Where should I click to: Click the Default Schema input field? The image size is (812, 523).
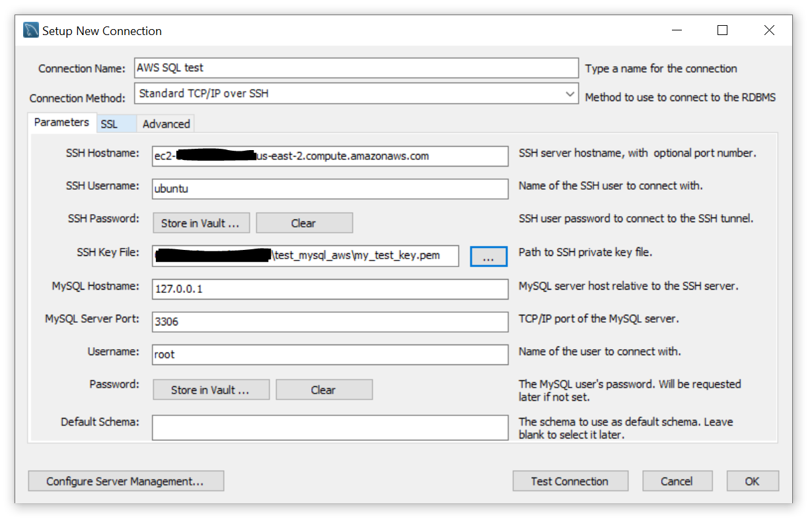330,427
